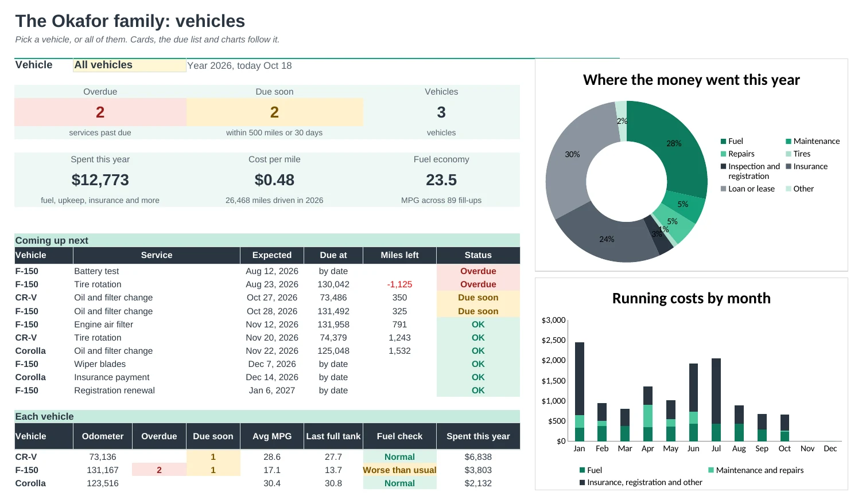This screenshot has width=862, height=504.
Task: Click the $12,773 spent this year figure
Action: click(x=100, y=180)
